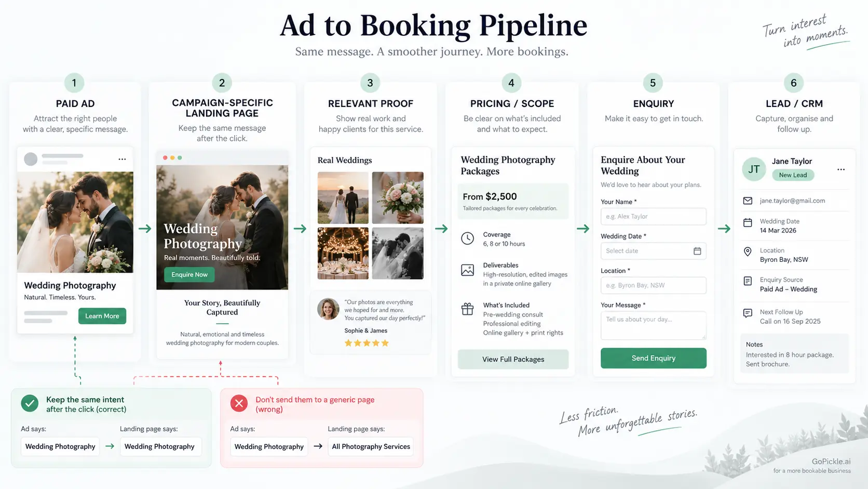Click the Call on 16 Sep 2025 follow-up text
This screenshot has width=868, height=489.
click(x=790, y=321)
